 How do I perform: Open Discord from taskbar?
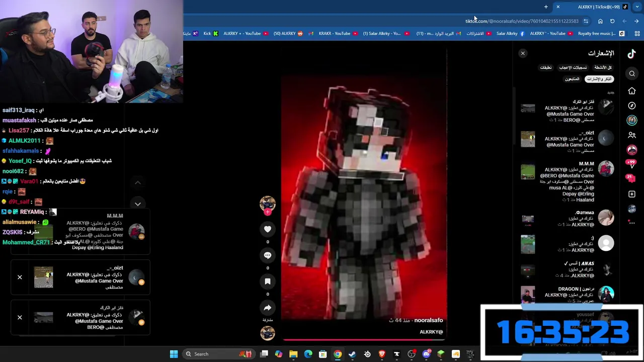click(x=426, y=354)
